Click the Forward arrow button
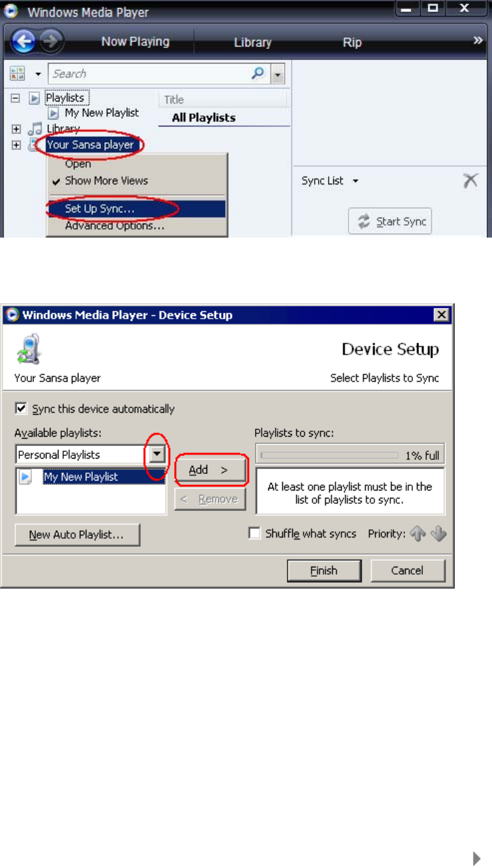492x868 pixels. pos(49,42)
